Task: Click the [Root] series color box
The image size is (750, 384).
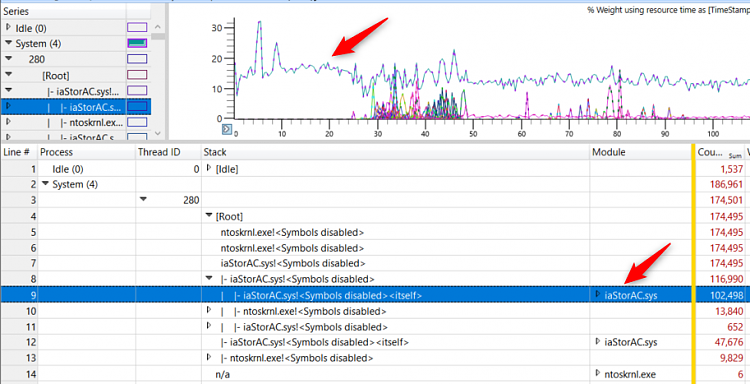Action: 137,75
